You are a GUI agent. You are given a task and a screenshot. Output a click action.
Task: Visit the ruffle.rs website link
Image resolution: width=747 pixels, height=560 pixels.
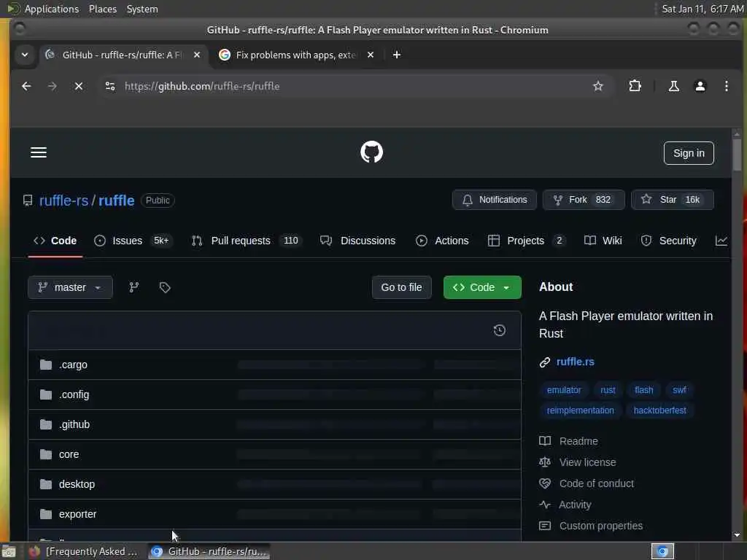(575, 362)
